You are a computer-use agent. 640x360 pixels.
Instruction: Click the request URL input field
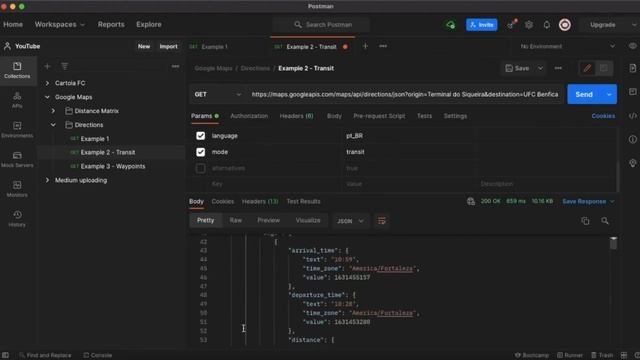pos(404,95)
